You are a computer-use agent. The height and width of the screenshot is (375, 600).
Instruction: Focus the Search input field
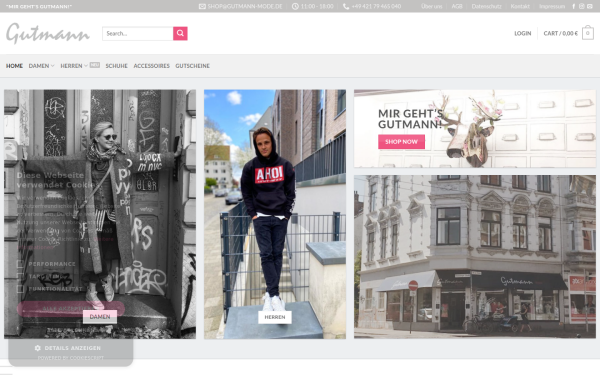tap(137, 33)
